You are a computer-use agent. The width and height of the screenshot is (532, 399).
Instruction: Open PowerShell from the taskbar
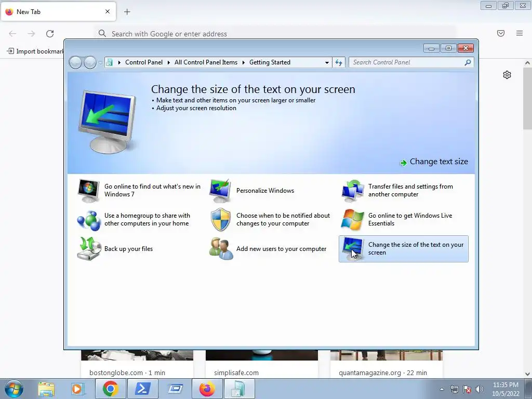(142, 389)
